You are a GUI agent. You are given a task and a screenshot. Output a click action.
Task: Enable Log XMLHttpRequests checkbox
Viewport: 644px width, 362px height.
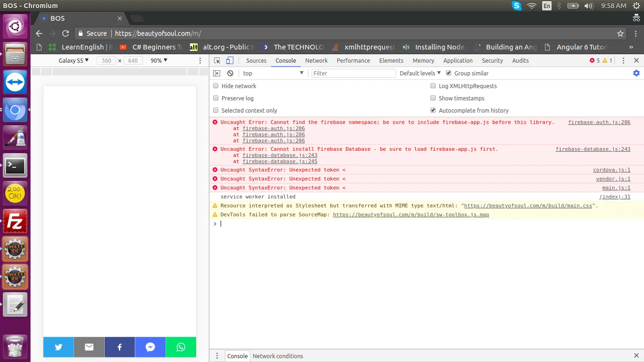pyautogui.click(x=433, y=86)
